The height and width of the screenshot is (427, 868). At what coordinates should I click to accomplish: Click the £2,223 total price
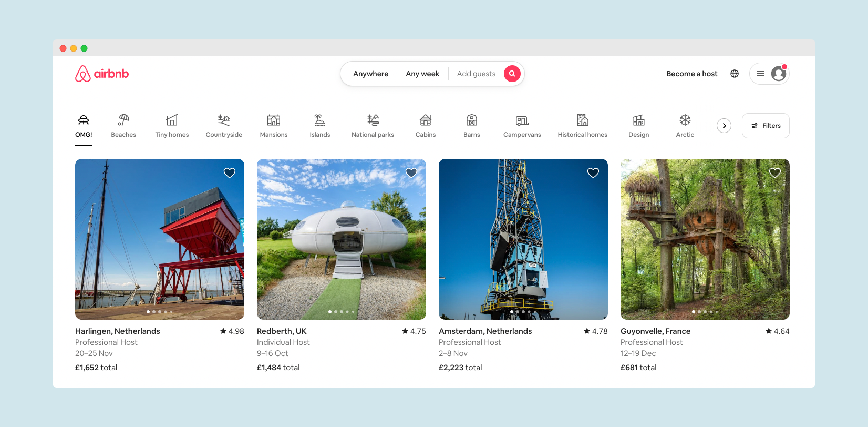pos(460,368)
